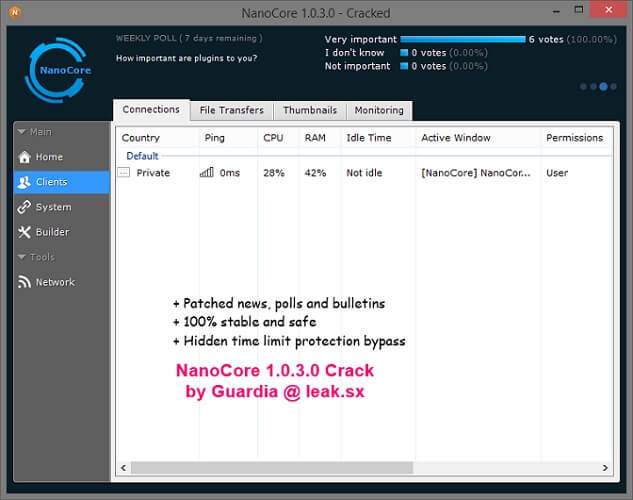The height and width of the screenshot is (500, 633).
Task: Open the Network sidebar item
Action: (x=61, y=282)
